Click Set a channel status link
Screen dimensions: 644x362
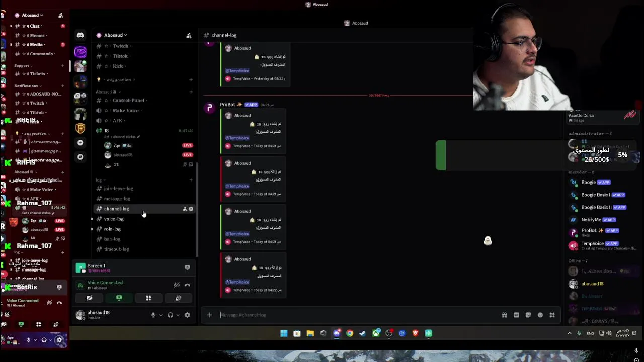point(122,137)
